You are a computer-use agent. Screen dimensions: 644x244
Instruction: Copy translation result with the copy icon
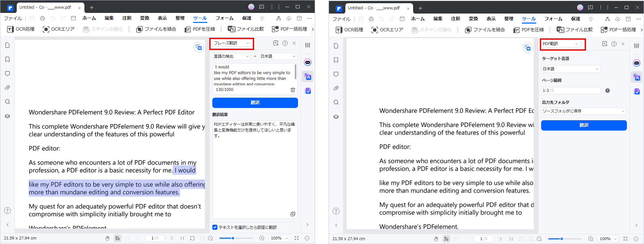tap(292, 214)
